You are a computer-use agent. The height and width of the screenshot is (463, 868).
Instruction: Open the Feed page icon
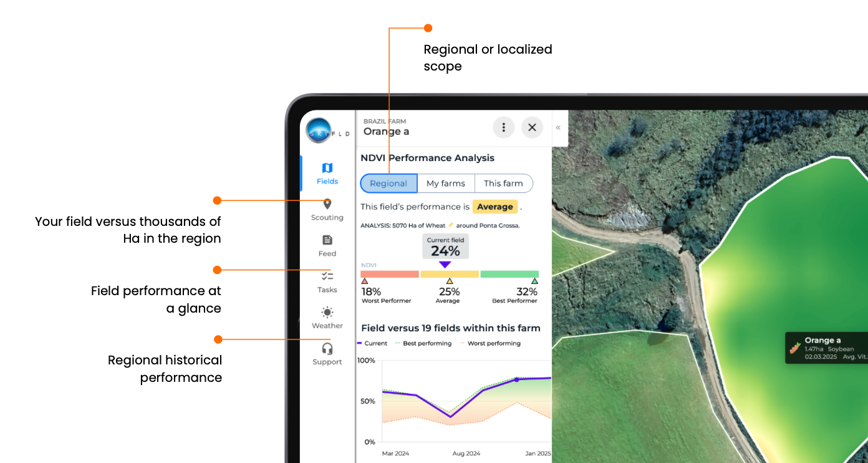pyautogui.click(x=327, y=240)
